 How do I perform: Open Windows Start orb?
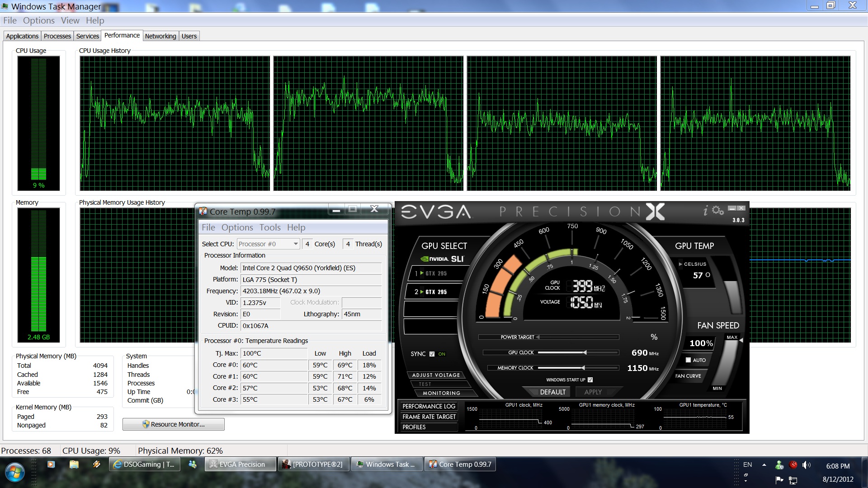(x=14, y=472)
